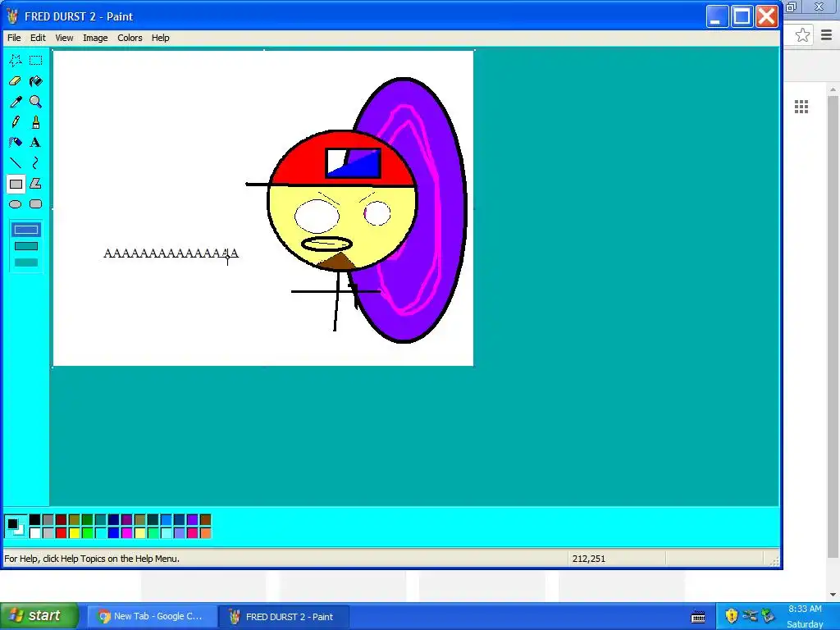Select the Free-Form Select tool
The height and width of the screenshot is (630, 840).
point(16,61)
